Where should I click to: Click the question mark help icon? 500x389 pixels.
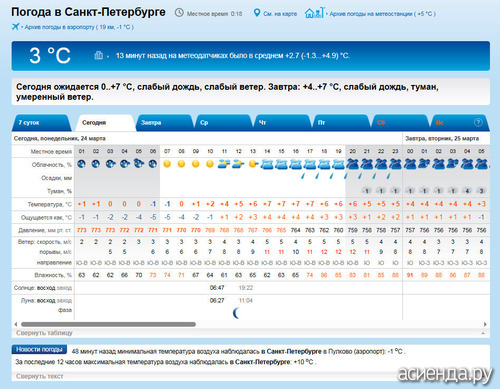pyautogui.click(x=478, y=123)
